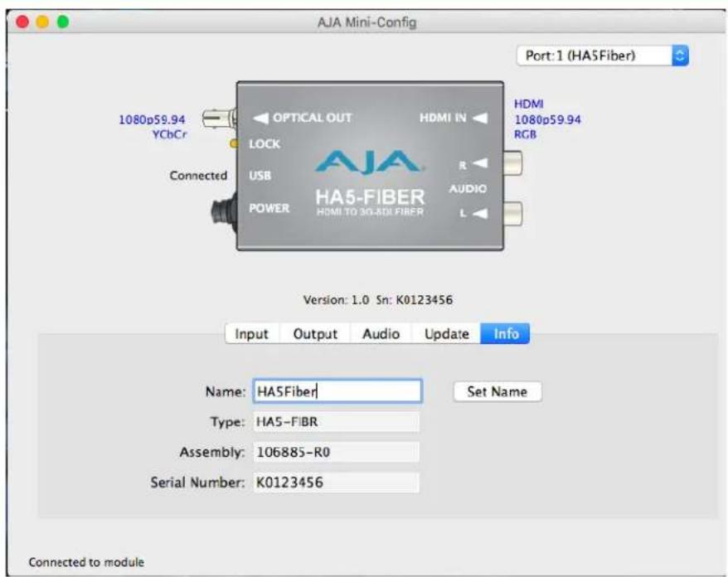Click the Set Name button
The width and height of the screenshot is (728, 577).
point(497,391)
